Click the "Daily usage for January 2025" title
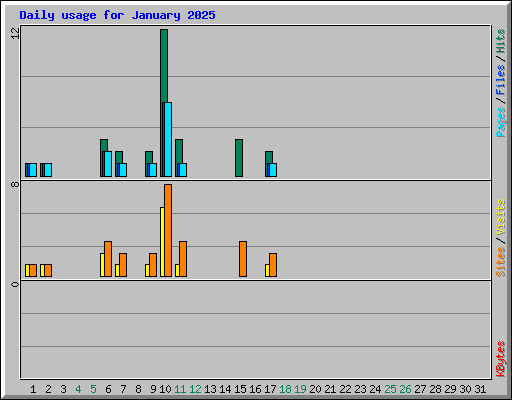This screenshot has height=400, width=512. (x=117, y=15)
